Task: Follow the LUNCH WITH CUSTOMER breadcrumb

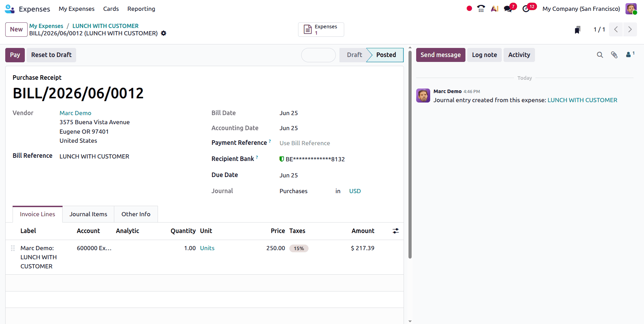Action: 106,26
